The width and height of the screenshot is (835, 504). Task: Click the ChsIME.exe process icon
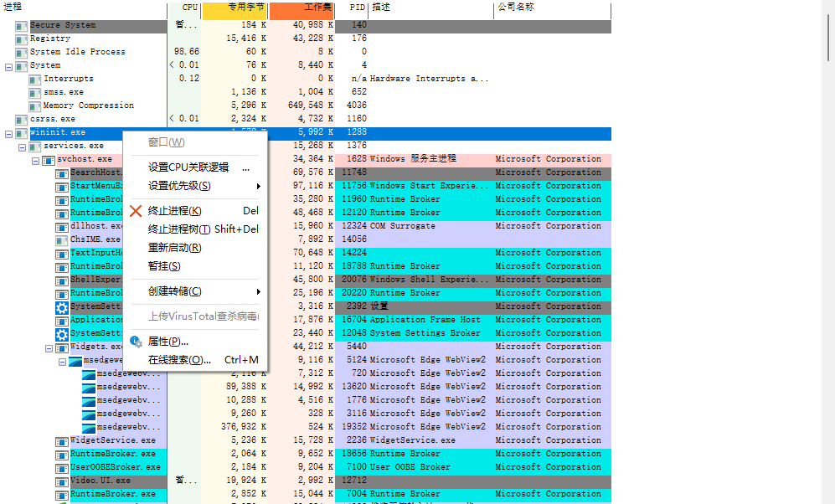(x=61, y=239)
